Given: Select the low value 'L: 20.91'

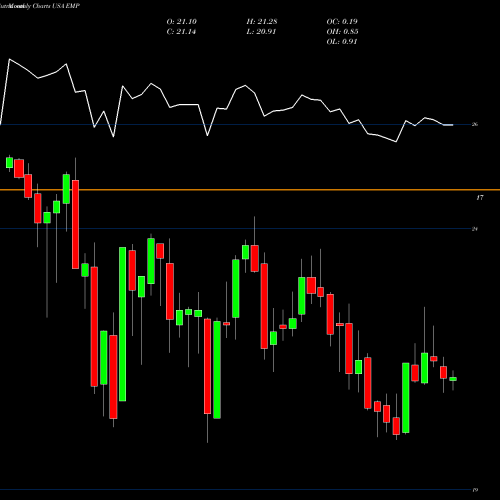Looking at the screenshot, I should (x=261, y=31).
